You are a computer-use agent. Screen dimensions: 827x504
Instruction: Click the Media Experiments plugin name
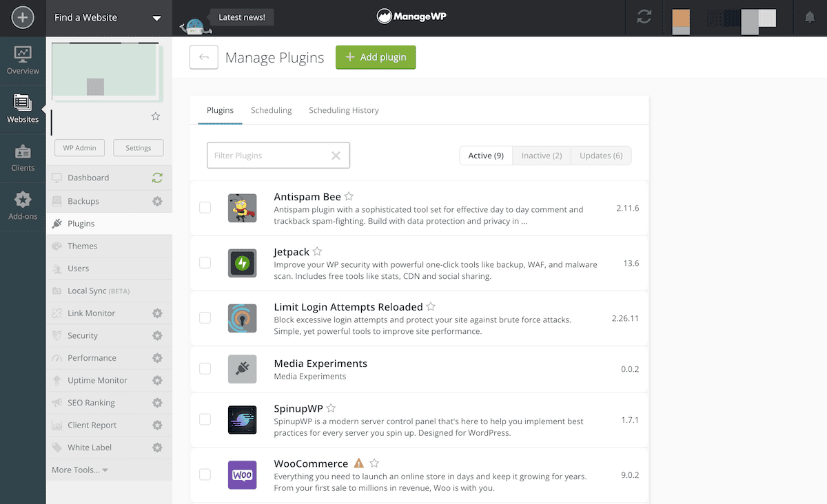pyautogui.click(x=320, y=364)
